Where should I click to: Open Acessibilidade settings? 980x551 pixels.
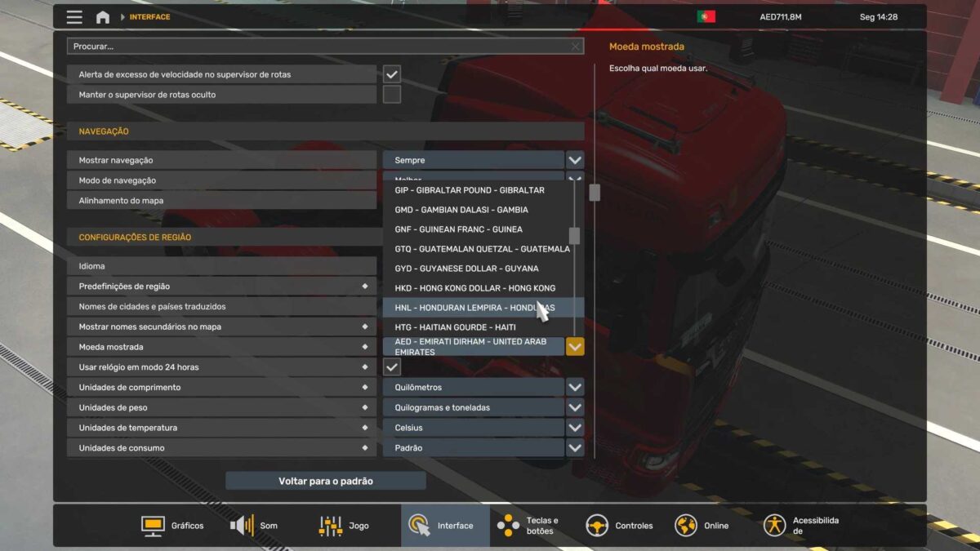tap(800, 526)
